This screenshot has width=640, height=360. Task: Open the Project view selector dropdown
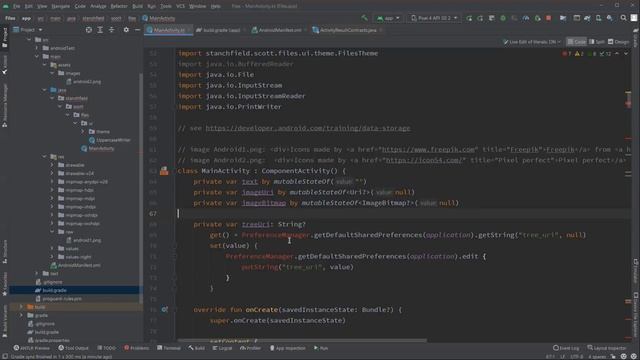[28, 30]
